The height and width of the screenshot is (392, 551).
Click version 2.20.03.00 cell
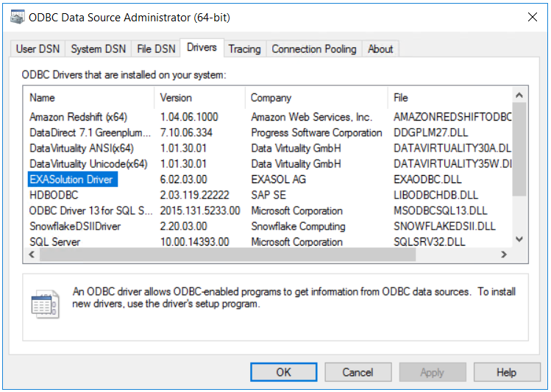click(183, 227)
